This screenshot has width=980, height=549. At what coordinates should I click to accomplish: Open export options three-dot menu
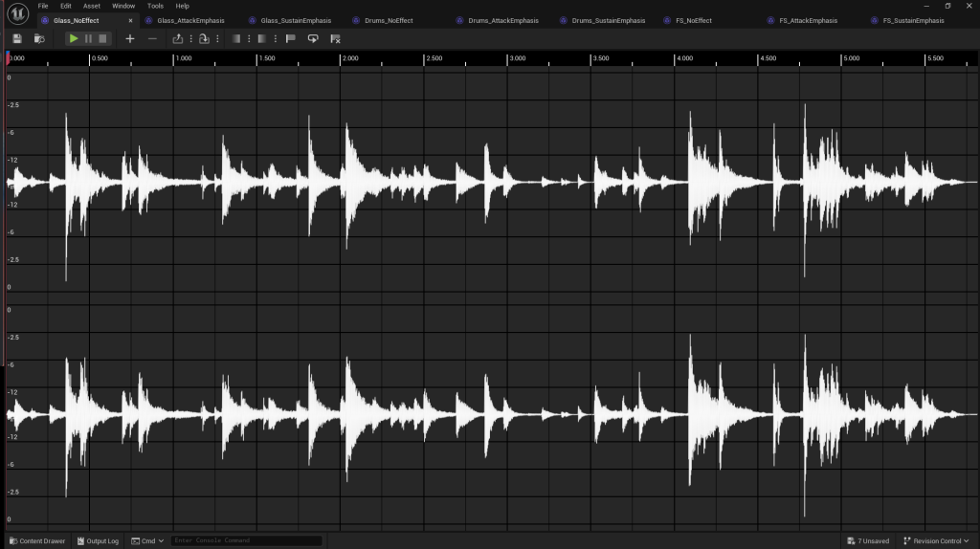coord(190,38)
